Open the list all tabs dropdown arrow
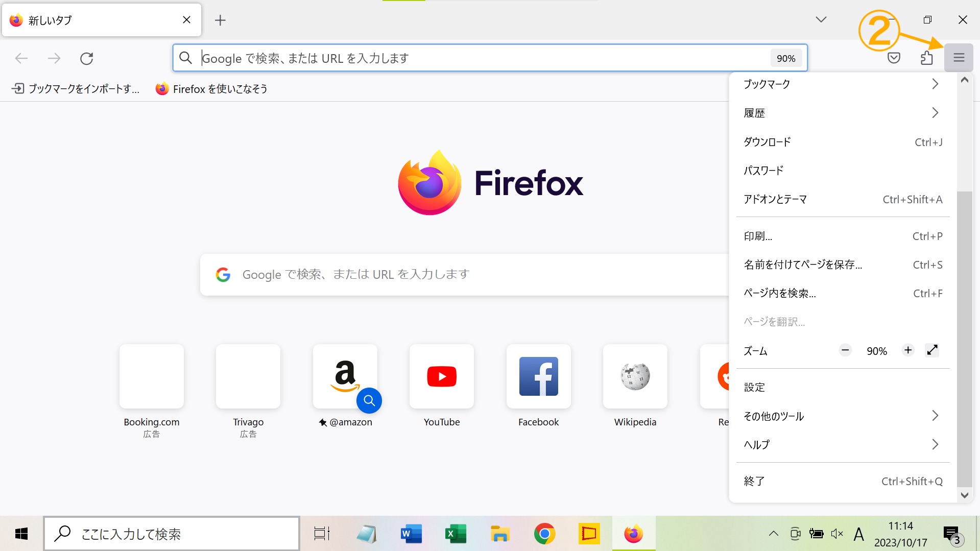This screenshot has height=551, width=980. tap(821, 19)
